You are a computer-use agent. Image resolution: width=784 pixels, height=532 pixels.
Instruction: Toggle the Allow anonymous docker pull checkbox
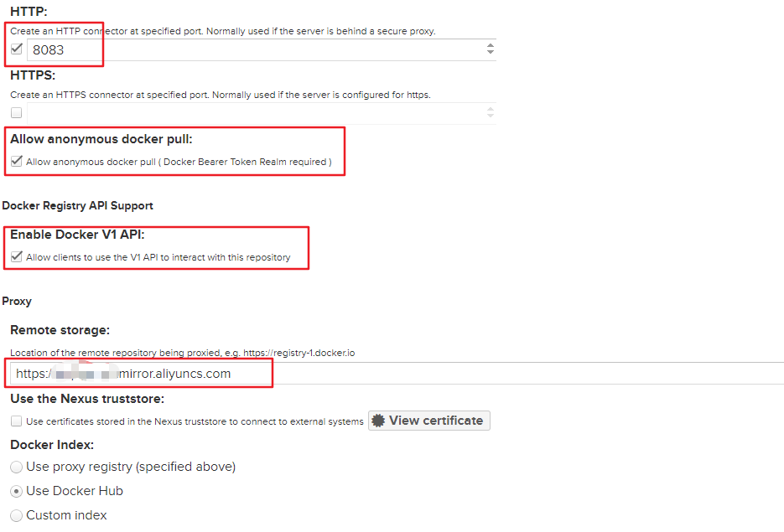click(17, 162)
